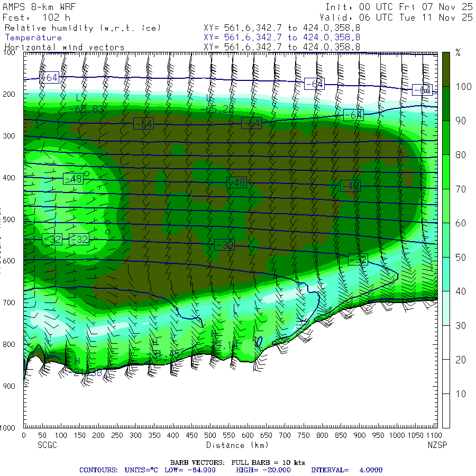Click the 'BARB VECTORS: FULL BARB = 10 kts' legend

point(237,462)
